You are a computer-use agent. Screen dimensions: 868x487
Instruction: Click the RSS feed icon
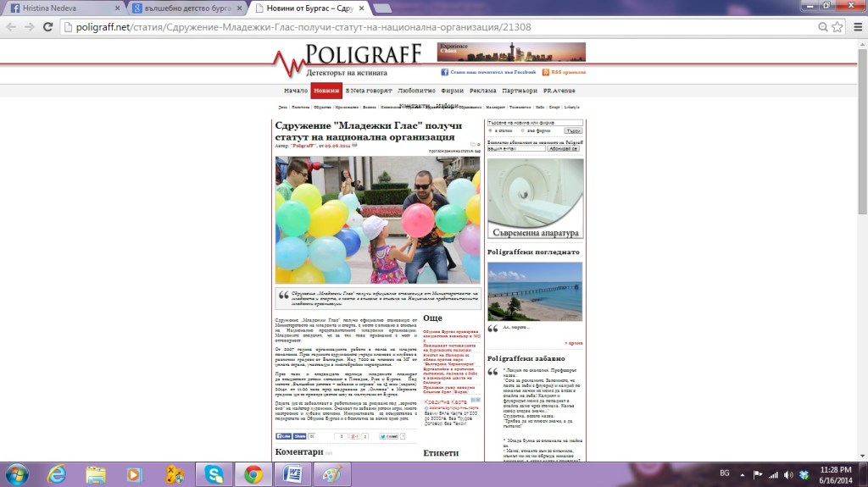pos(546,73)
